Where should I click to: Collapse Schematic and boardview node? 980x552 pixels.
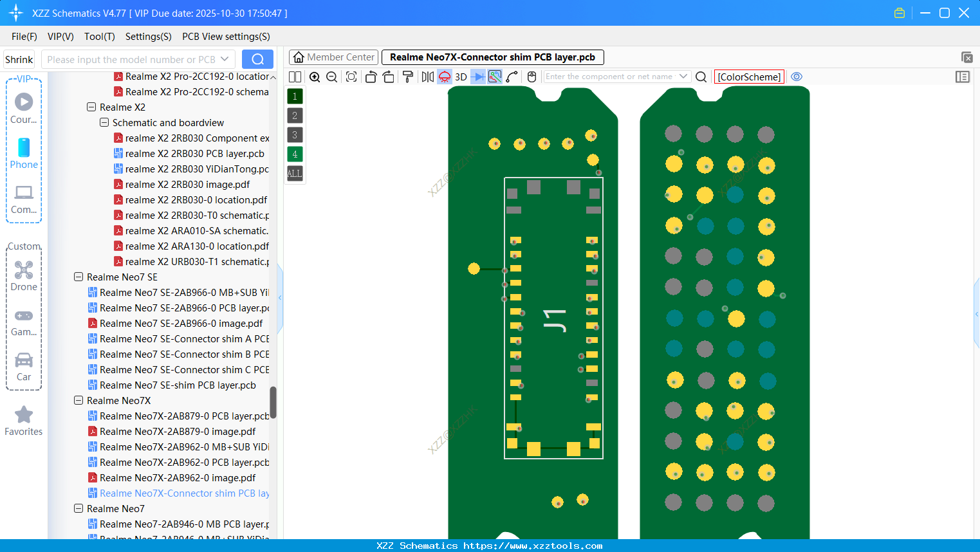coord(104,122)
